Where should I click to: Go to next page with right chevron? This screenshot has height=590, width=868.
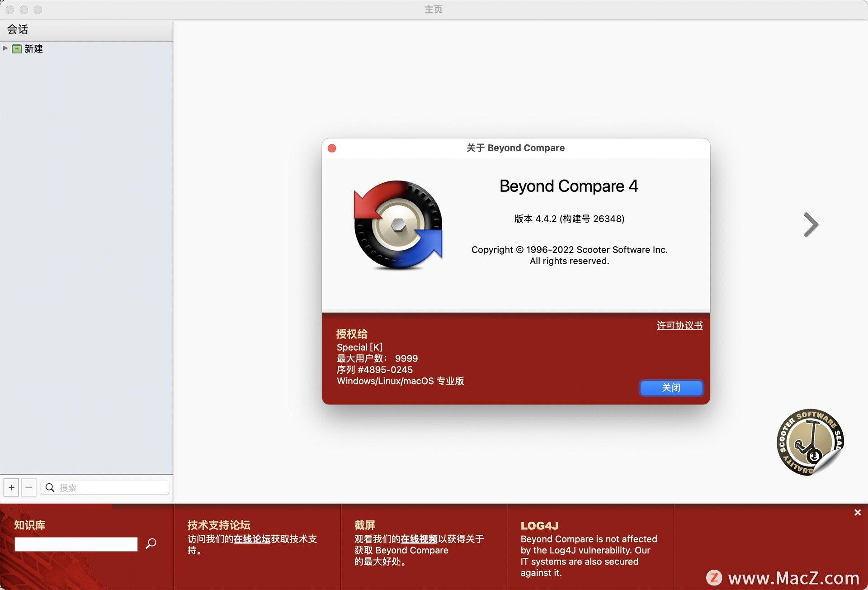811,225
